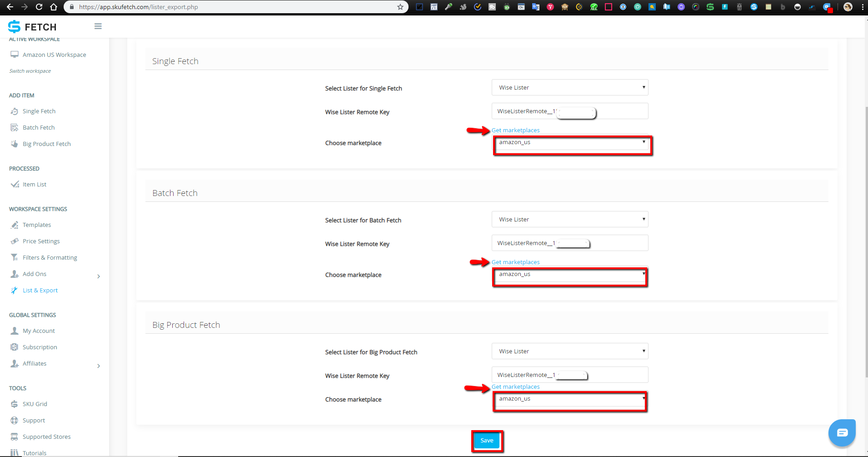The image size is (868, 457).
Task: Open the chat support bubble
Action: tap(842, 432)
